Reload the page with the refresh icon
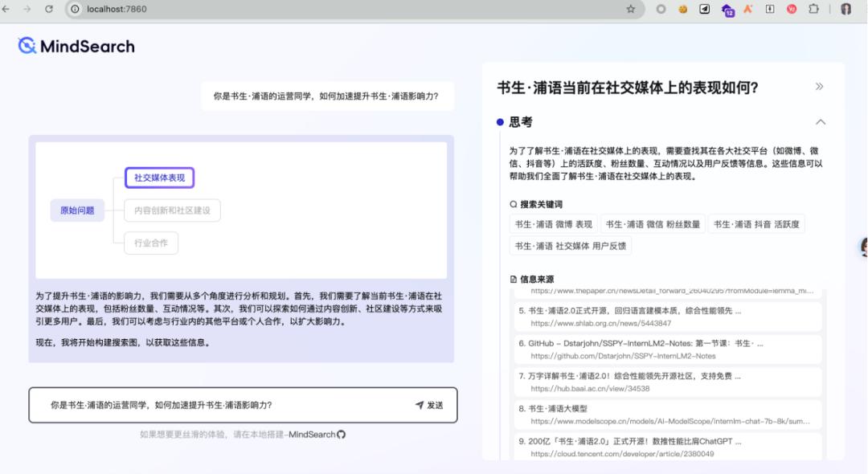 pos(49,9)
